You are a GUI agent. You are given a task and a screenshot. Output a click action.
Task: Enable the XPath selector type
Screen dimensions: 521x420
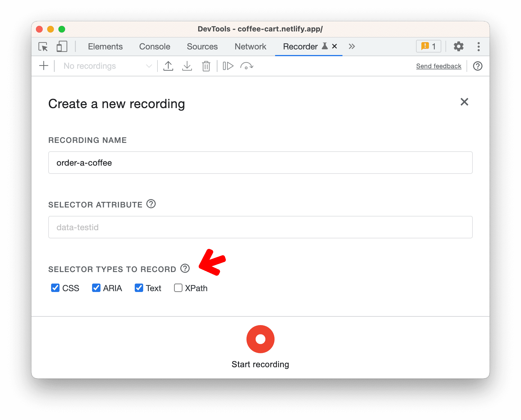coord(178,288)
